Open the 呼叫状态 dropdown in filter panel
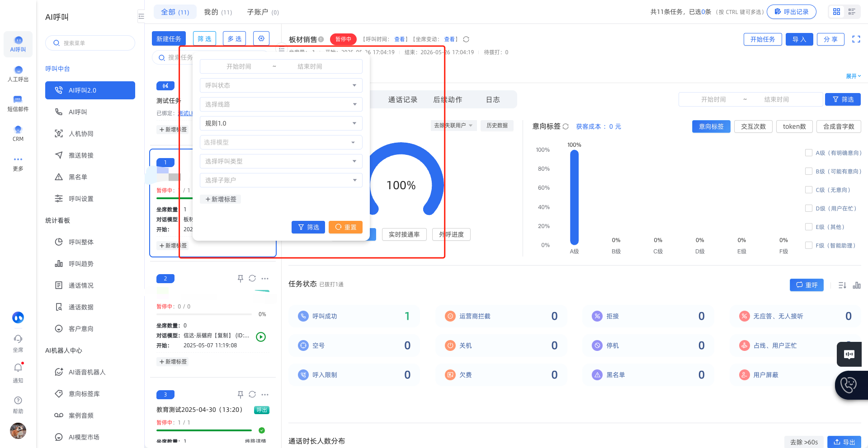This screenshot has width=868, height=448. (281, 85)
